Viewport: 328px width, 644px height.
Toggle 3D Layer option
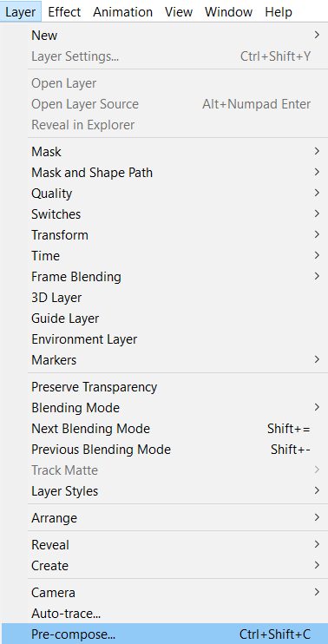(164, 298)
